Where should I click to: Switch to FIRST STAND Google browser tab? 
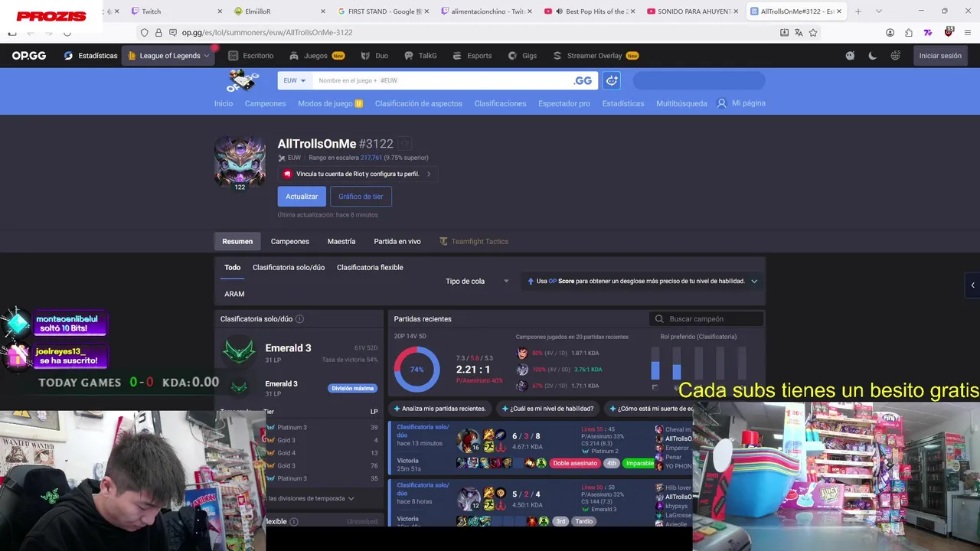point(381,11)
